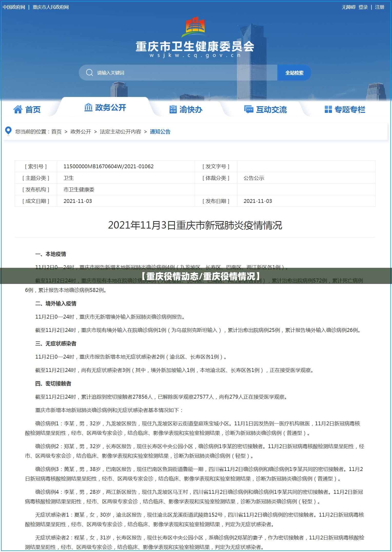Click the home house icon in navigation
The image size is (392, 552).
coord(18,110)
